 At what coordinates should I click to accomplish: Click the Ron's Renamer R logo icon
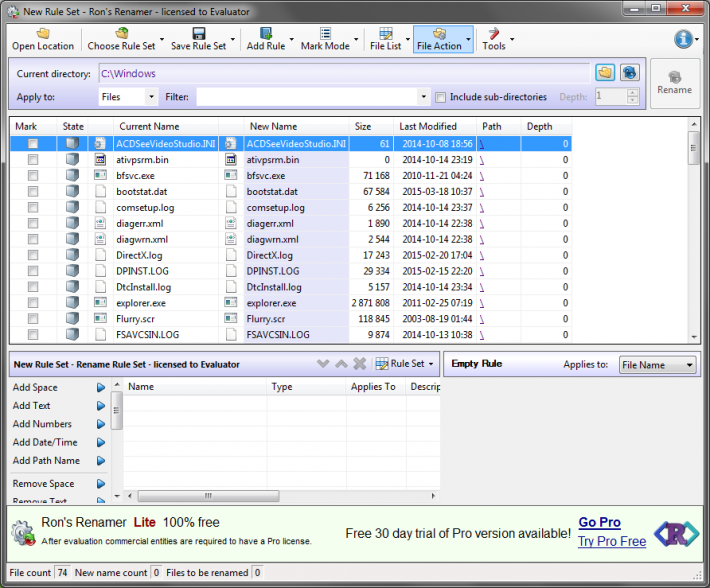(x=676, y=534)
